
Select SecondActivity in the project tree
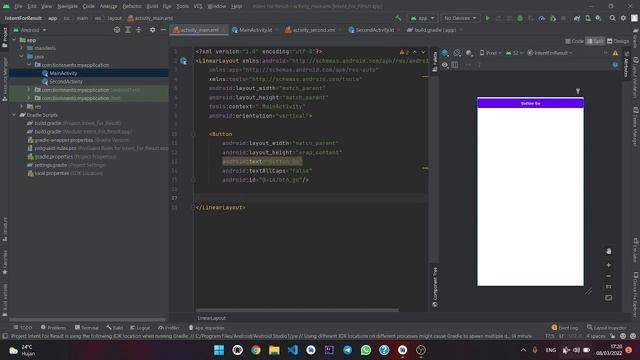click(66, 82)
